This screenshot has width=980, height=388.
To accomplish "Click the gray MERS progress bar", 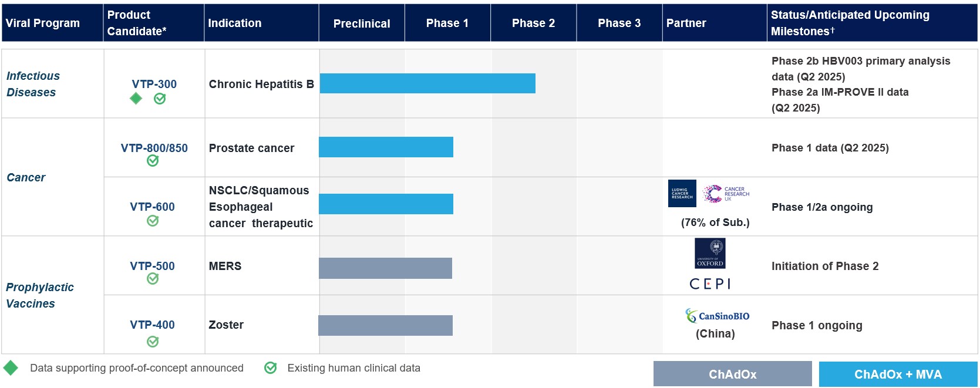I will point(385,268).
